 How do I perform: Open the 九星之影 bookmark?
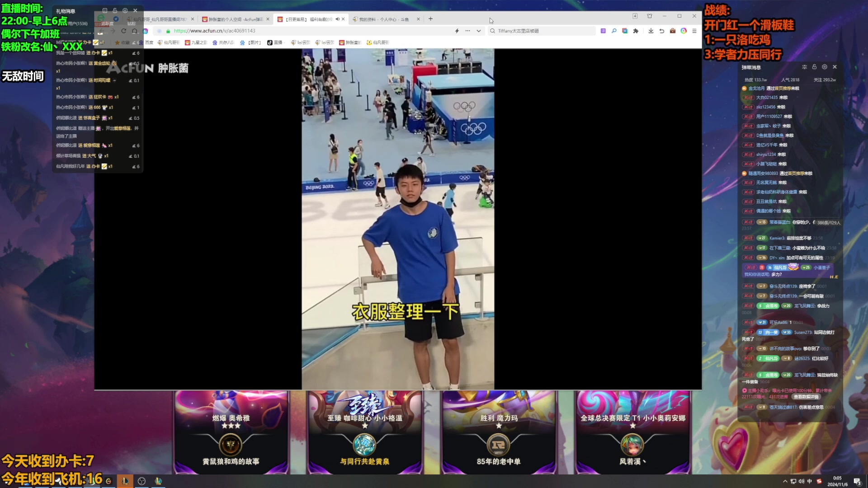196,42
